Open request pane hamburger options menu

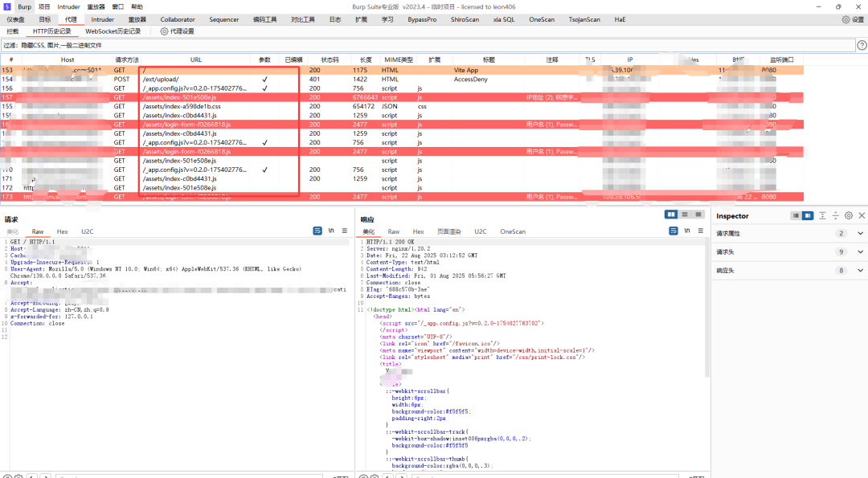click(x=345, y=231)
